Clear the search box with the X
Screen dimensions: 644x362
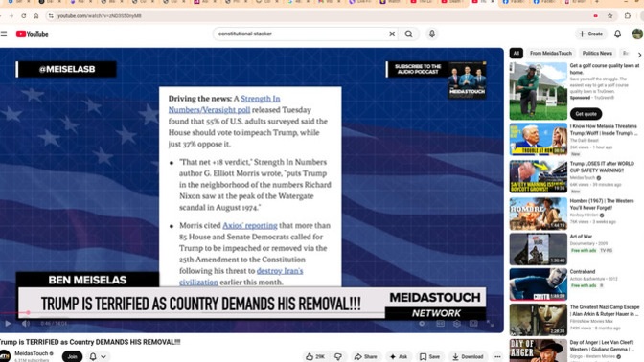[392, 34]
